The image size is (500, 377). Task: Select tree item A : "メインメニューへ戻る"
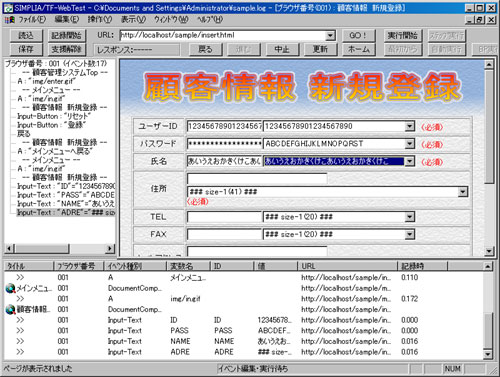pyautogui.click(x=55, y=151)
